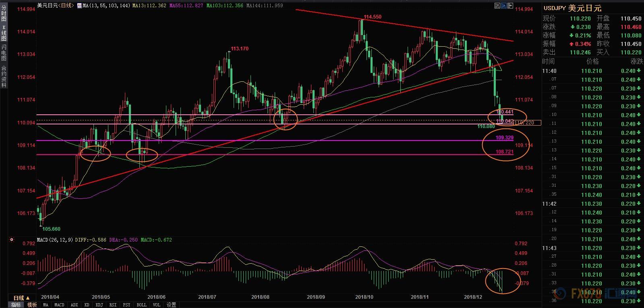Select the 指标 tab at bottom
The image size is (644, 308).
click(x=16, y=305)
